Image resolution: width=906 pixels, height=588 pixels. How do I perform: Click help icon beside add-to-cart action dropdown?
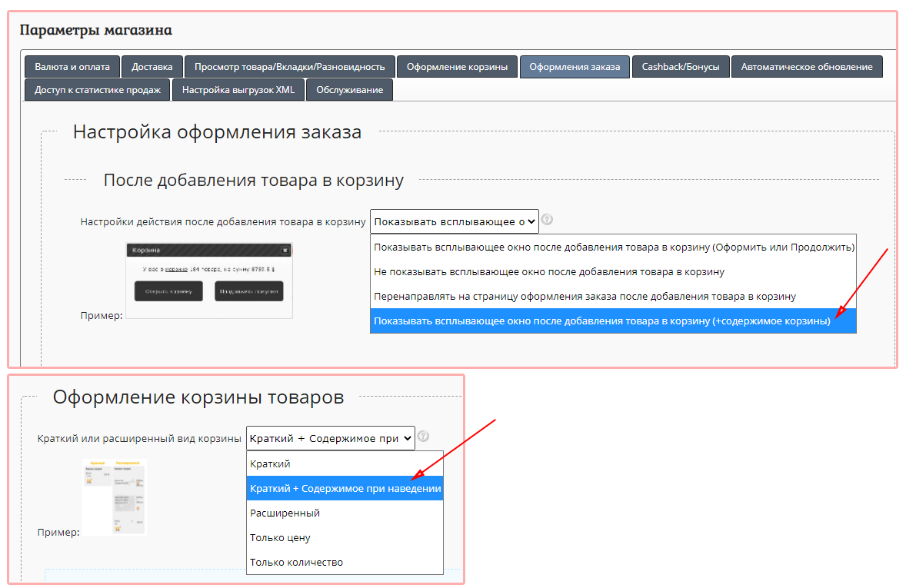click(x=547, y=221)
